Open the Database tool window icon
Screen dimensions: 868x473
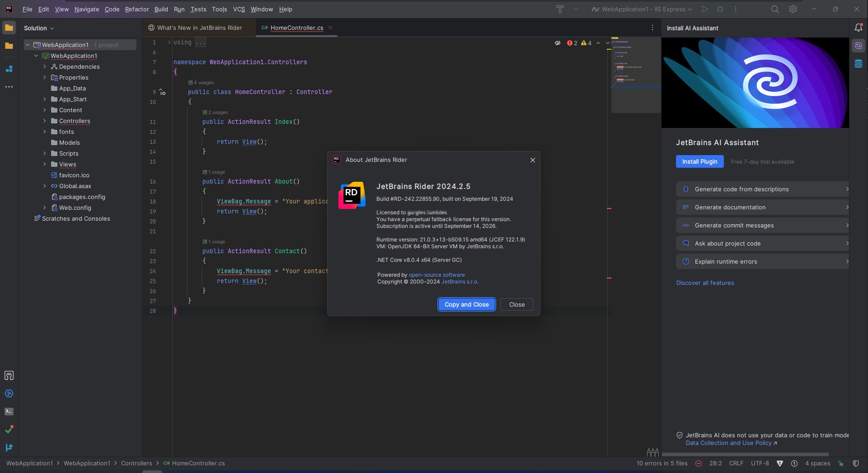pos(859,64)
